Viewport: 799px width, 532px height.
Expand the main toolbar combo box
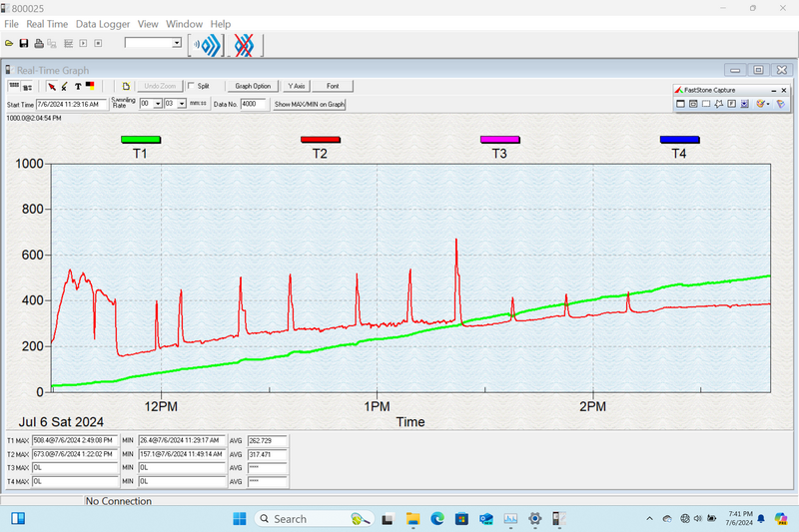click(177, 43)
